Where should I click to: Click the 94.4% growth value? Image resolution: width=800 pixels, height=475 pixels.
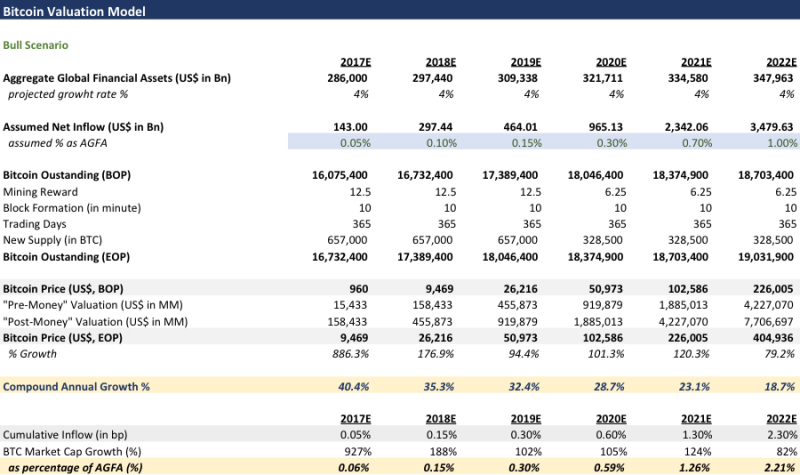(x=524, y=354)
